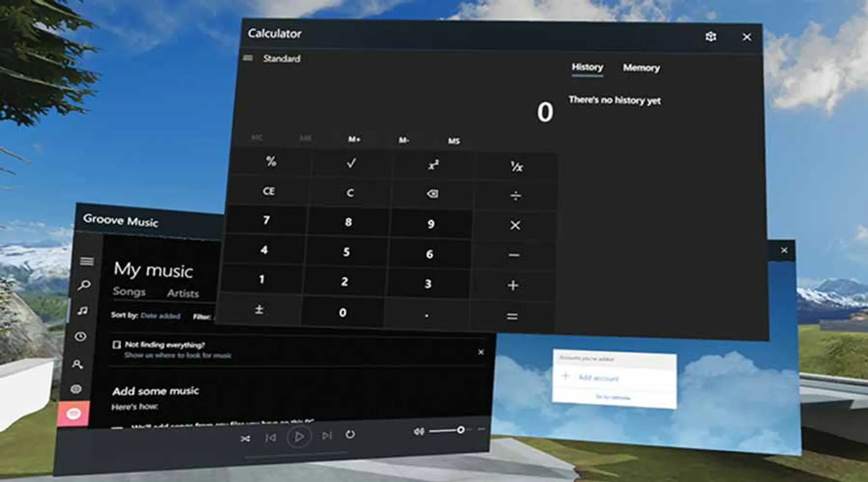Click the plus-minus sign key
Viewport: 868px width, 482px height.
[259, 309]
